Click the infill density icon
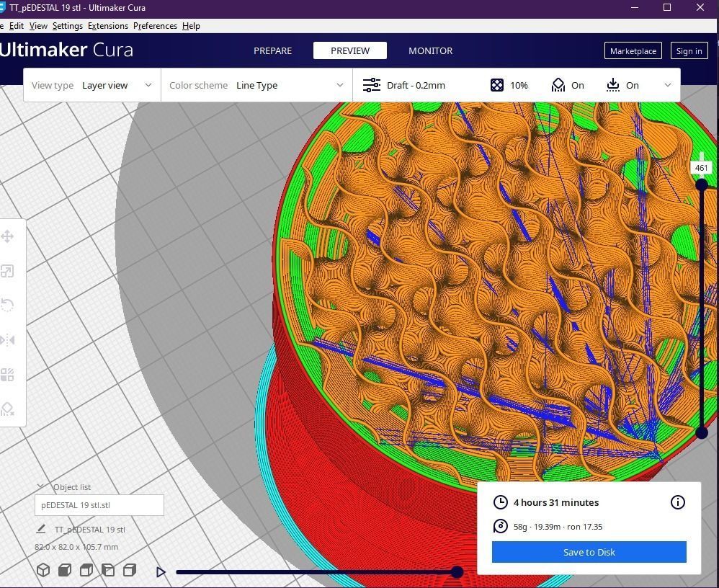 point(497,85)
